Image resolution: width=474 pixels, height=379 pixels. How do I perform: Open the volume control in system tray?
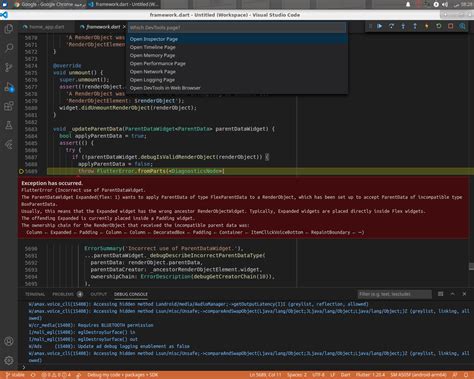[x=445, y=4]
